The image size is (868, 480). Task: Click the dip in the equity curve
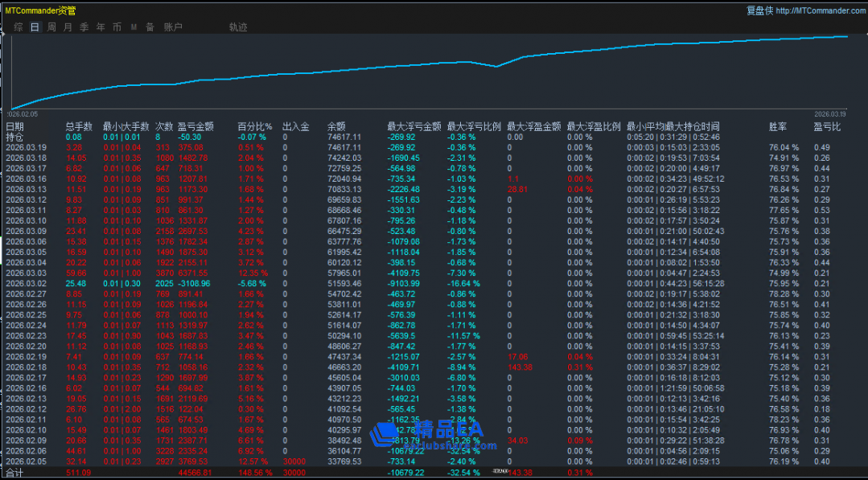pos(497,67)
